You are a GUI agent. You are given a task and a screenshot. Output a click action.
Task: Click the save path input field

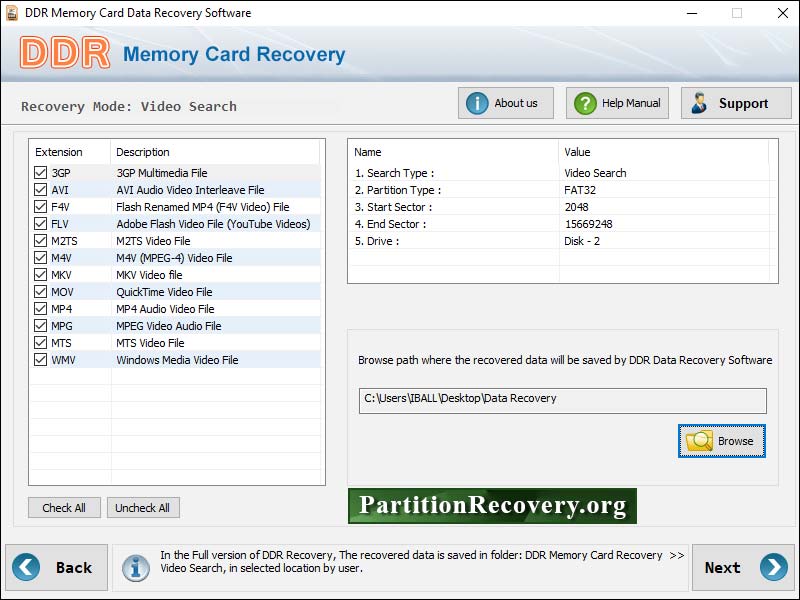563,401
